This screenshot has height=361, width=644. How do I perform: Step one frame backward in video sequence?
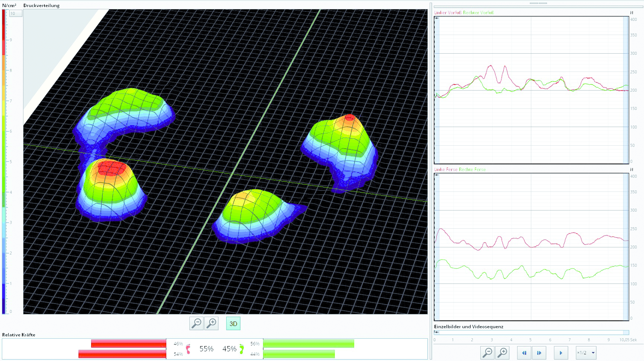point(524,352)
